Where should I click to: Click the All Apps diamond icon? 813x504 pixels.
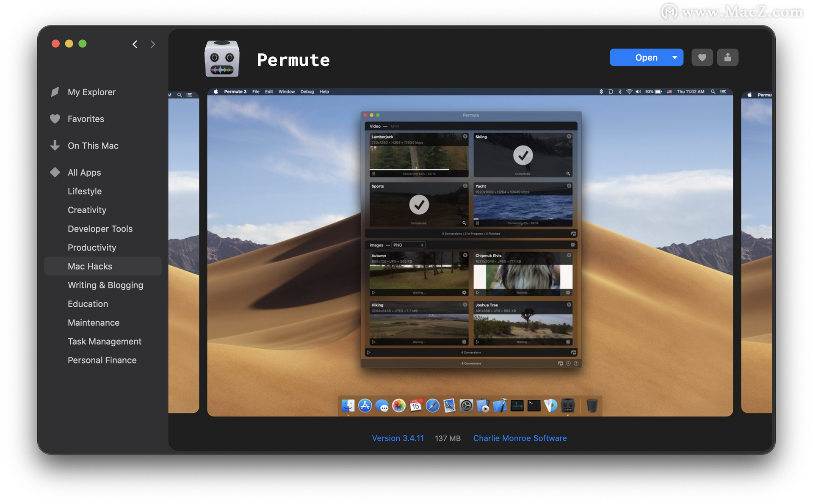click(x=55, y=172)
